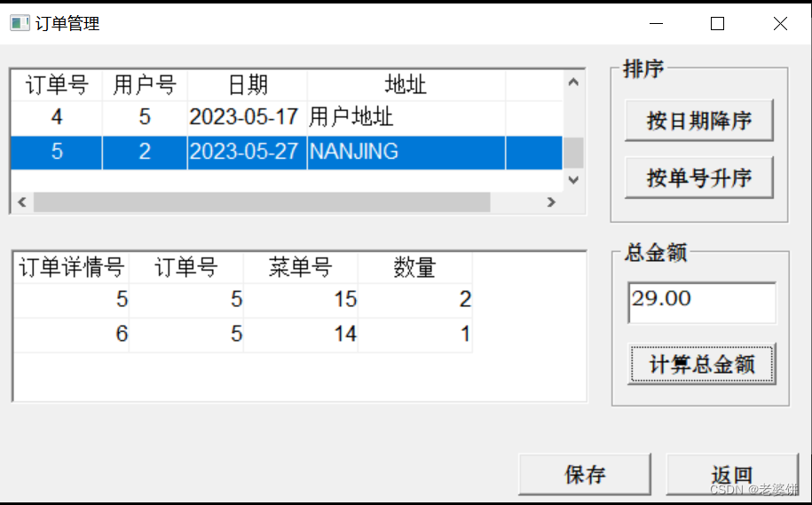Viewport: 812px width, 505px height.
Task: Click the order table's scroll up arrow
Action: coord(573,82)
